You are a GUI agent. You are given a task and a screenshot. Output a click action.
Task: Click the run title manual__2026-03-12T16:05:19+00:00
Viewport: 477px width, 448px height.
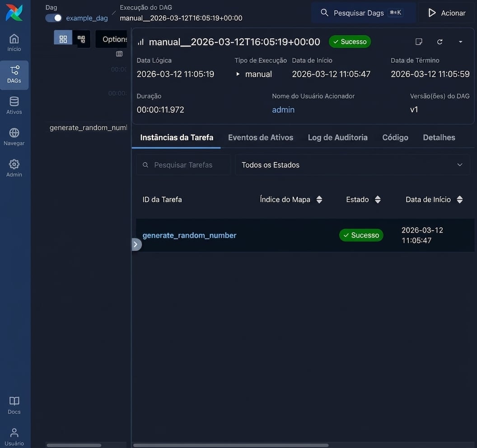pyautogui.click(x=234, y=42)
